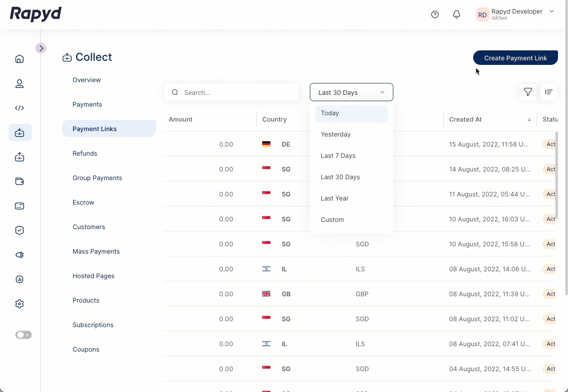Click the Collect heading icon

[x=67, y=57]
